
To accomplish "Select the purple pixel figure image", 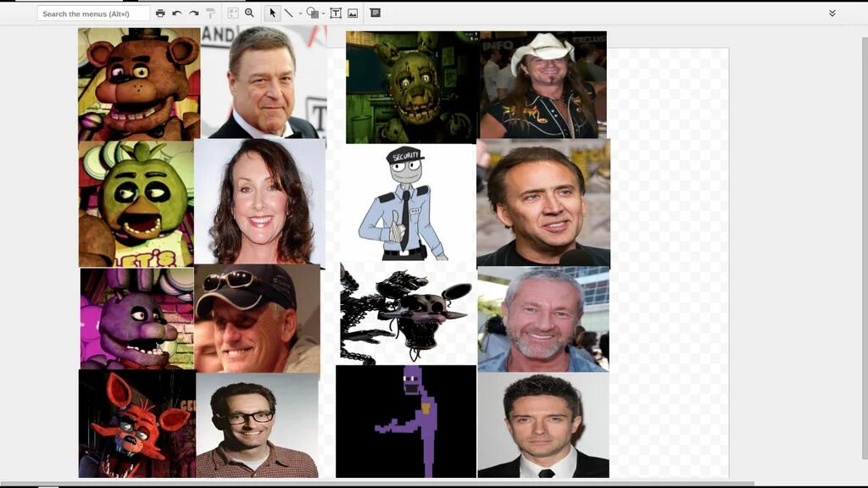I will pos(406,422).
